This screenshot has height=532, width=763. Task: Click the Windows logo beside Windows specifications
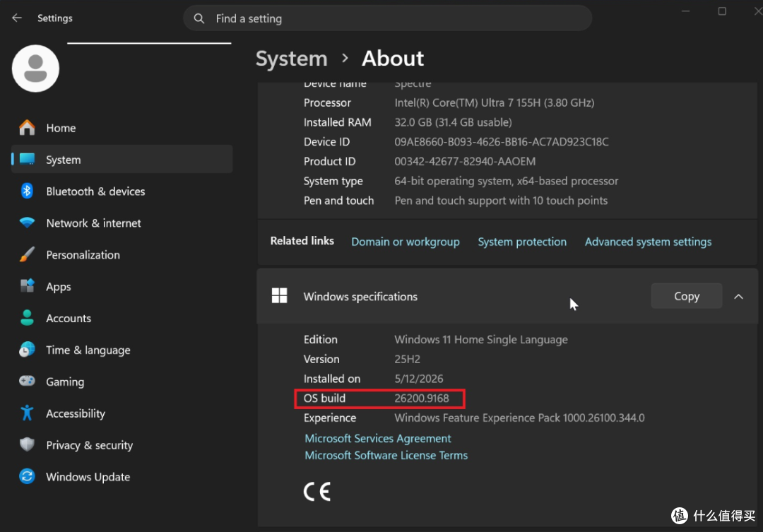pyautogui.click(x=279, y=295)
